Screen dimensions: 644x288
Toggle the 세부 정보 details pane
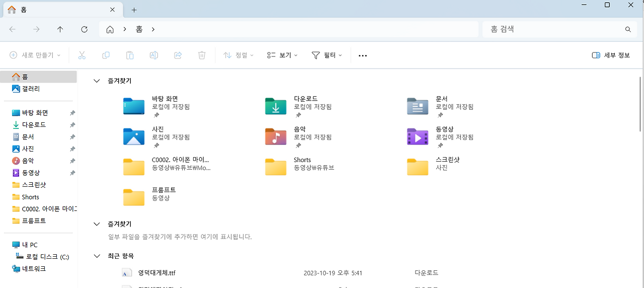point(611,55)
